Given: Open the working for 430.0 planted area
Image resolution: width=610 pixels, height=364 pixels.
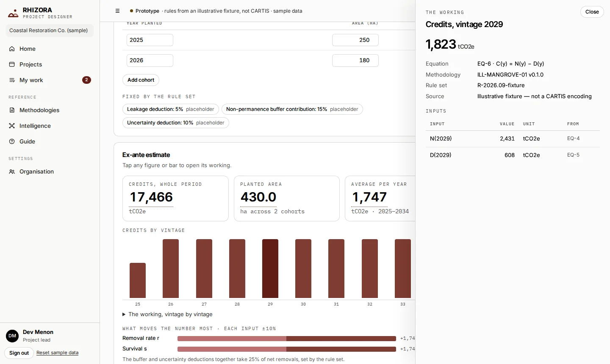Looking at the screenshot, I should (258, 197).
